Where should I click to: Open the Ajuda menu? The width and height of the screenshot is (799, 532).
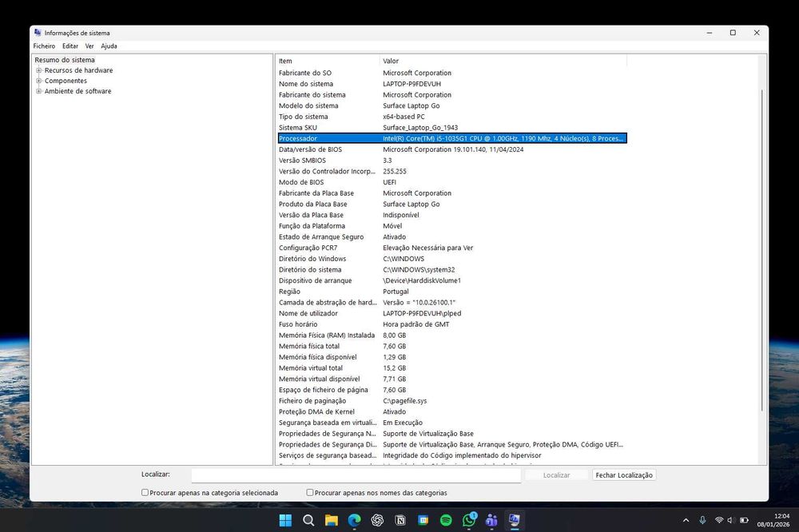click(x=109, y=46)
